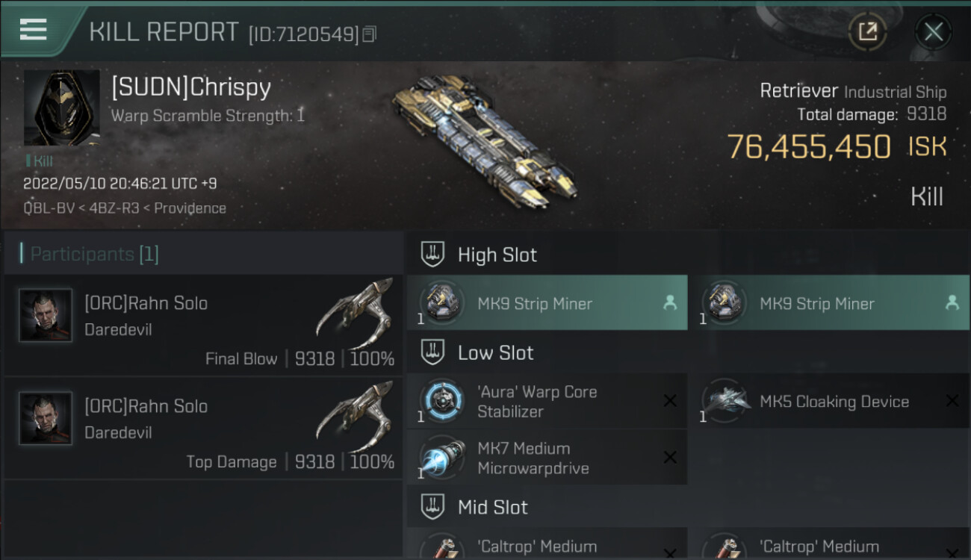This screenshot has height=560, width=971.
Task: Select the Participants [1] tab
Action: (94, 254)
